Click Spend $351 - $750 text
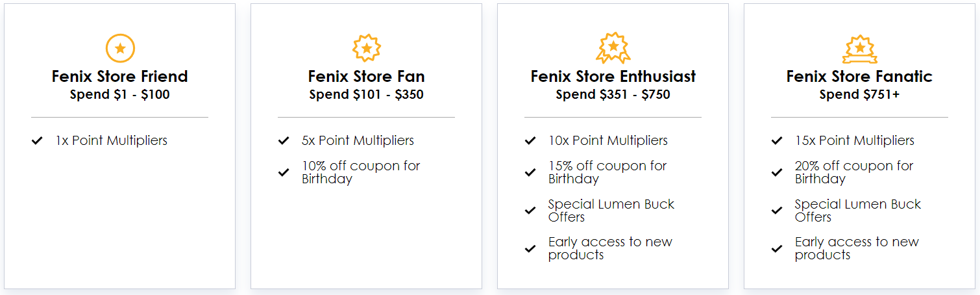Screen dimensions: 980x295 pyautogui.click(x=613, y=95)
